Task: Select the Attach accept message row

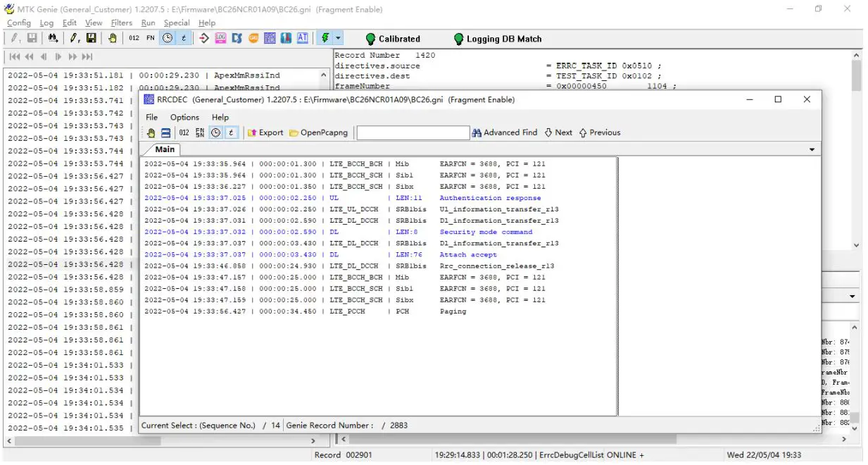Action: (467, 254)
